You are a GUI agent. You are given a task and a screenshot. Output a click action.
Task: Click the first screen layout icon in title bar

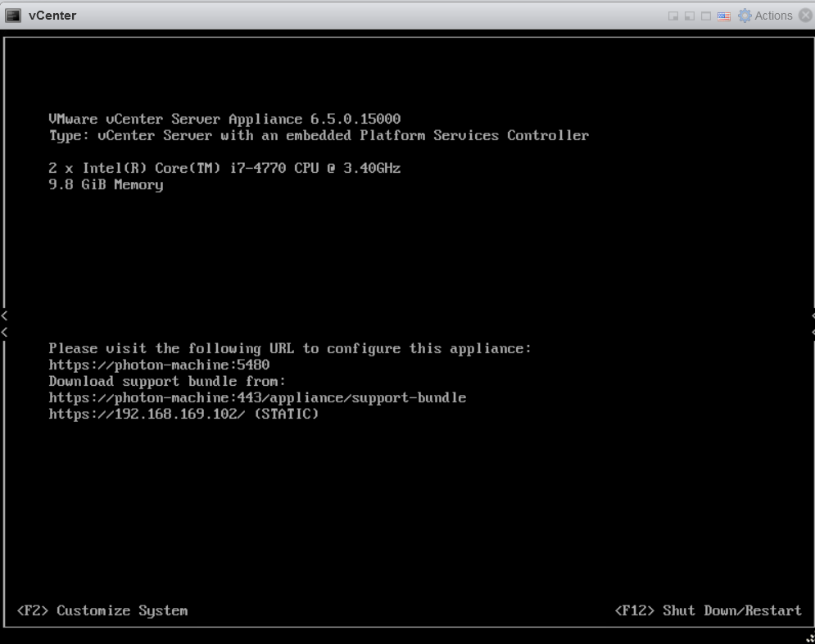tap(672, 16)
